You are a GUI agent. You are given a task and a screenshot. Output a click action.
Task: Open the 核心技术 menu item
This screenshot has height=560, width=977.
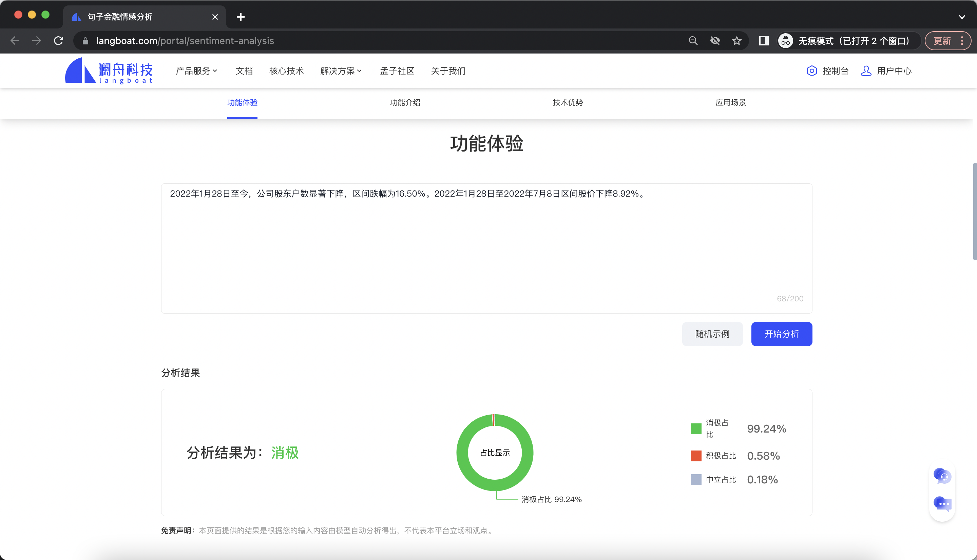coord(286,71)
